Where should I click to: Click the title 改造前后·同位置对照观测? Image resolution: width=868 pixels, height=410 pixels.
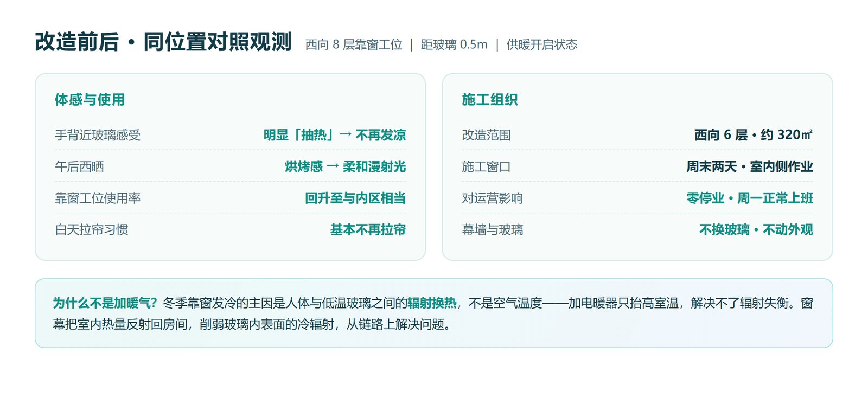point(163,42)
